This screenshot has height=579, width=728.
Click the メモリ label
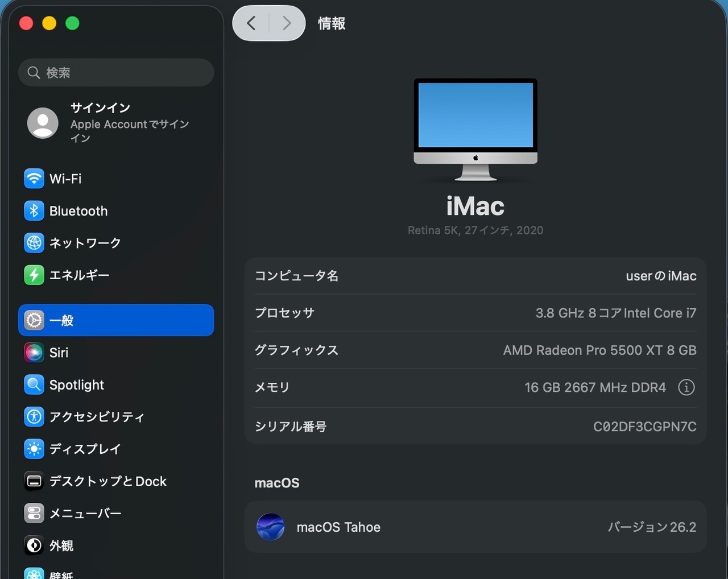click(272, 387)
